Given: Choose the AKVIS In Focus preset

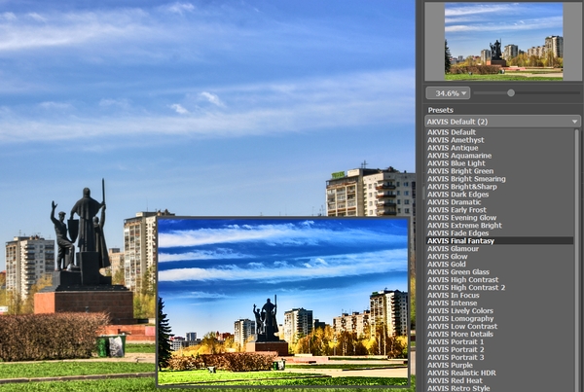Looking at the screenshot, I should [x=499, y=295].
